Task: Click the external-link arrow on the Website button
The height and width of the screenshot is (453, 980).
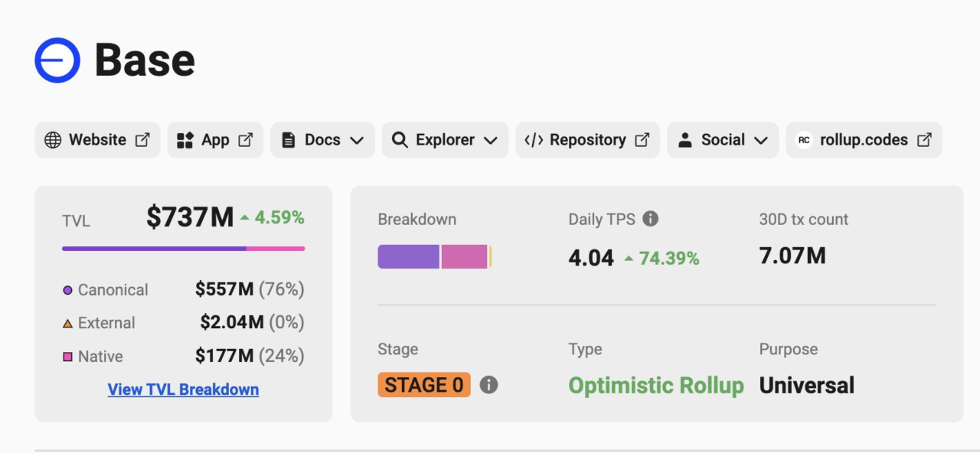Action: [x=142, y=140]
